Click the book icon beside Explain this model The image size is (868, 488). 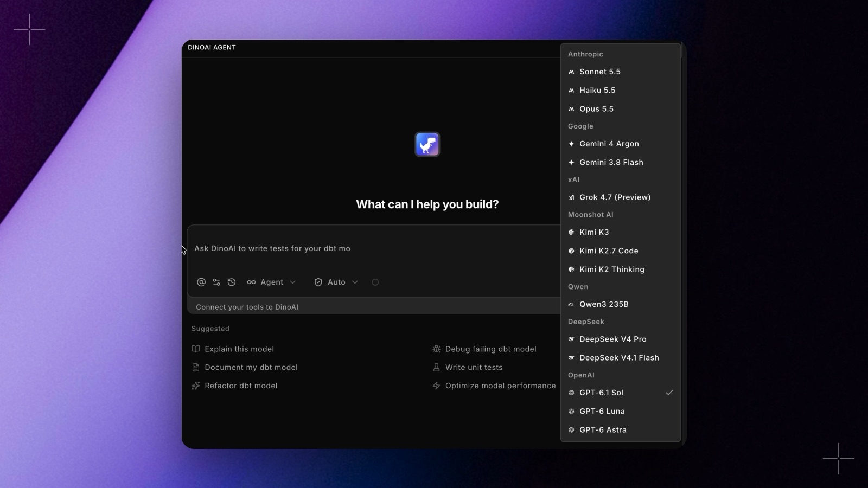pos(196,349)
